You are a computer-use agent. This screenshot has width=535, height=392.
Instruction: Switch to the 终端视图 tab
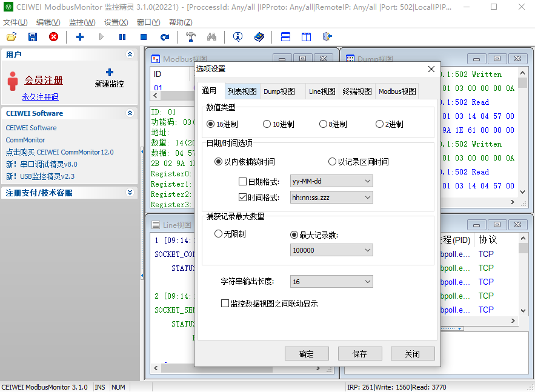coord(357,91)
